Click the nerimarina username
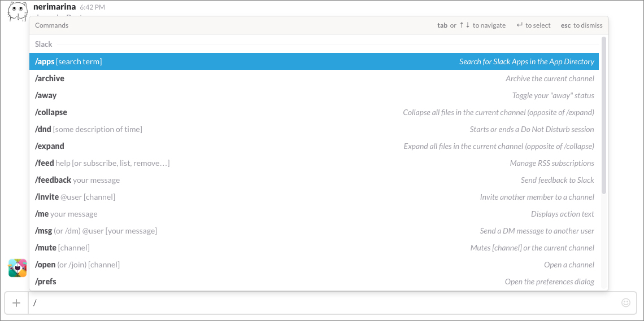Viewport: 644px width, 321px height. pyautogui.click(x=55, y=7)
